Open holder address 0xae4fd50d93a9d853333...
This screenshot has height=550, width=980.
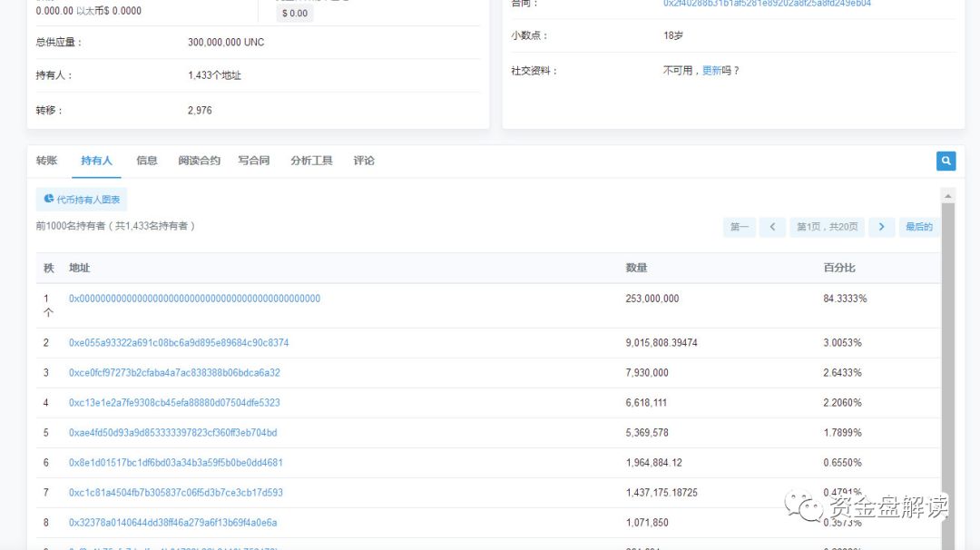172,433
